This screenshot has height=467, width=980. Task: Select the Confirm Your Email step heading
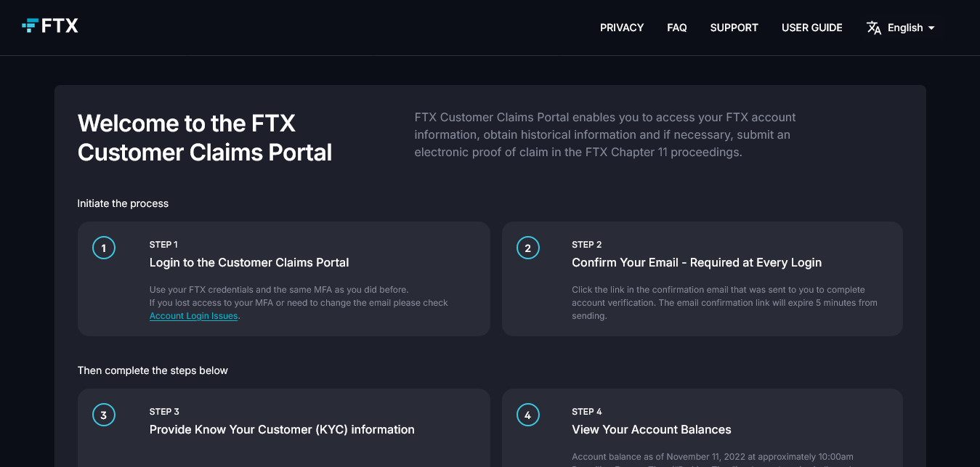click(697, 263)
